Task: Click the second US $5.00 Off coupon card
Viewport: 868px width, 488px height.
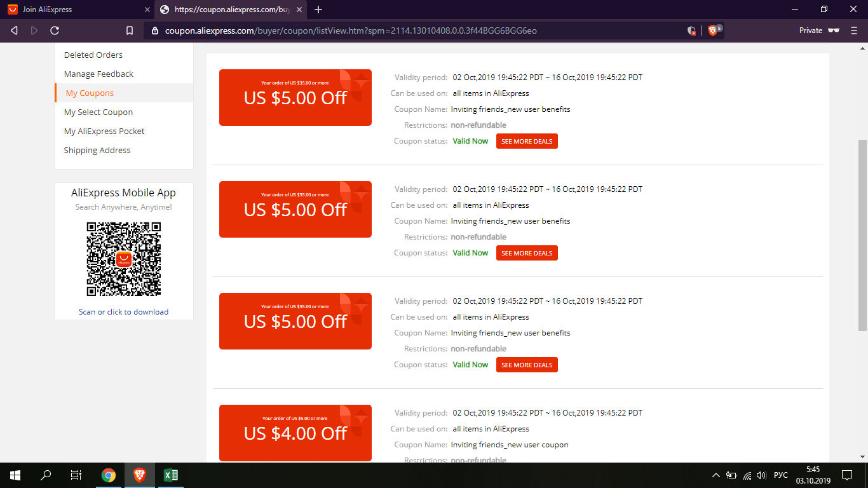Action: pos(295,209)
